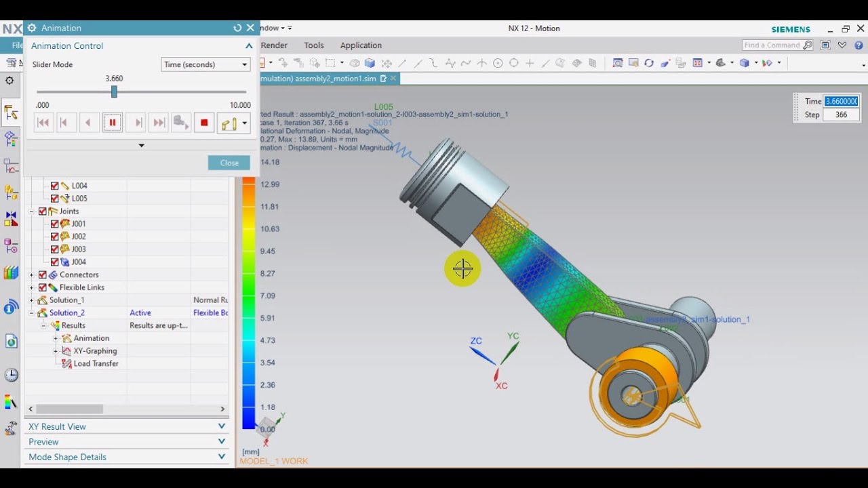Screen dimensions: 868x488
Task: Jump to the first animation frame
Action: (x=43, y=123)
